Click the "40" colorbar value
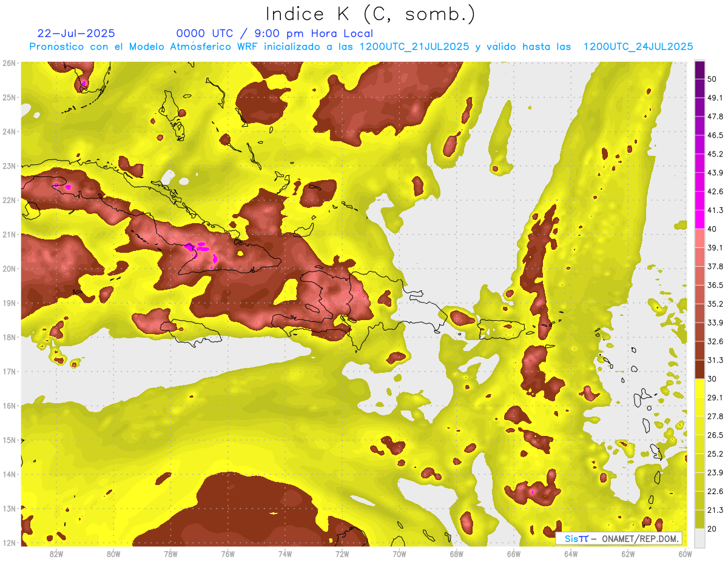Image resolution: width=728 pixels, height=562 pixels. [x=712, y=229]
